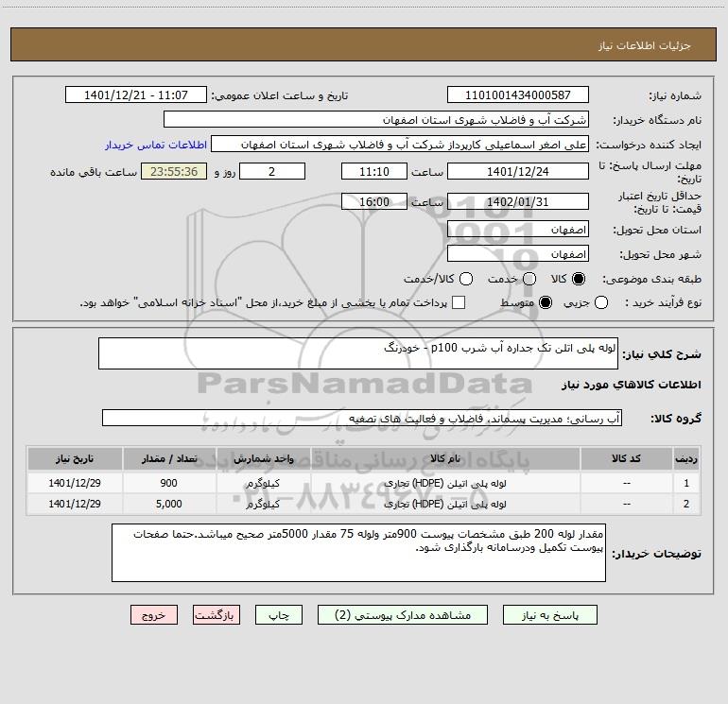This screenshot has width=728, height=704.
Task: Click row 1 product name لوله پلی اتیلن
Action: pos(445,483)
